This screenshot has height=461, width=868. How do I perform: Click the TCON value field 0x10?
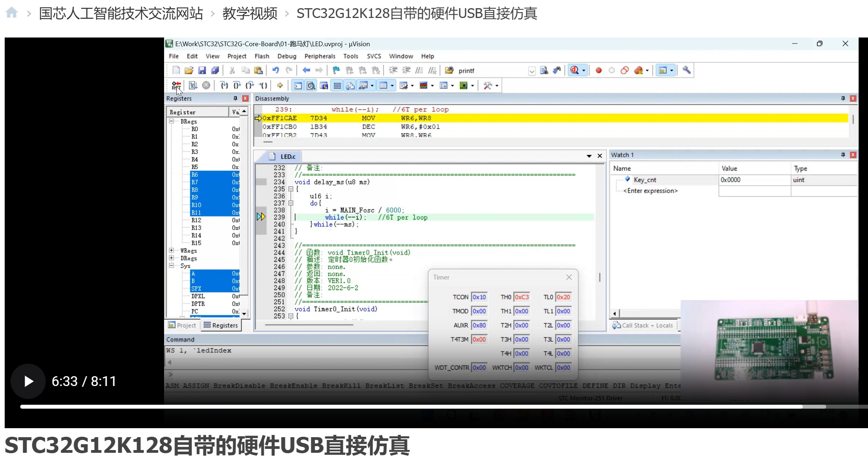(x=479, y=297)
